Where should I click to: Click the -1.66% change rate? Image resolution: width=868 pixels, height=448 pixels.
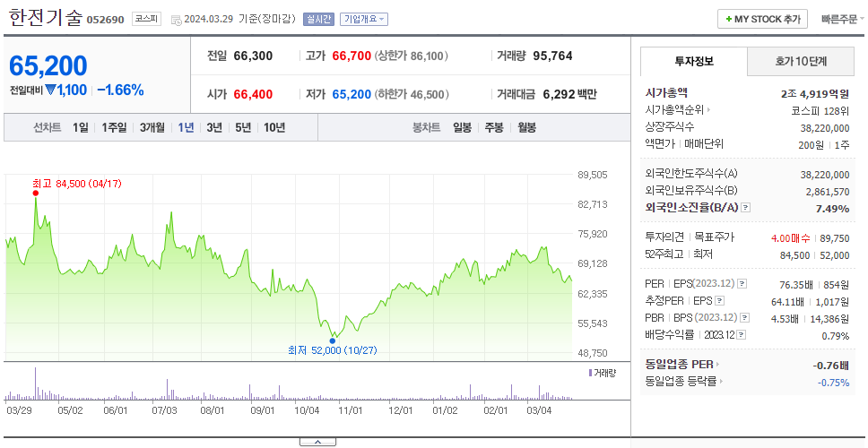[121, 90]
